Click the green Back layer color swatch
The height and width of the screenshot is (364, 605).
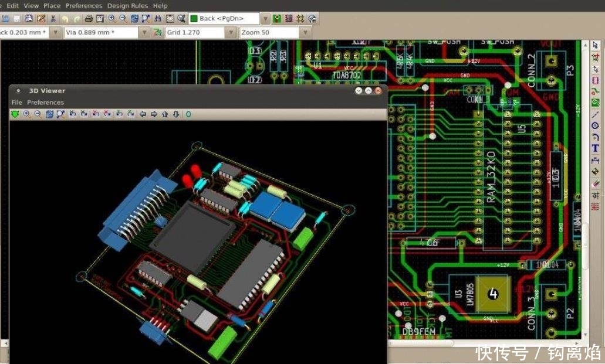(194, 19)
